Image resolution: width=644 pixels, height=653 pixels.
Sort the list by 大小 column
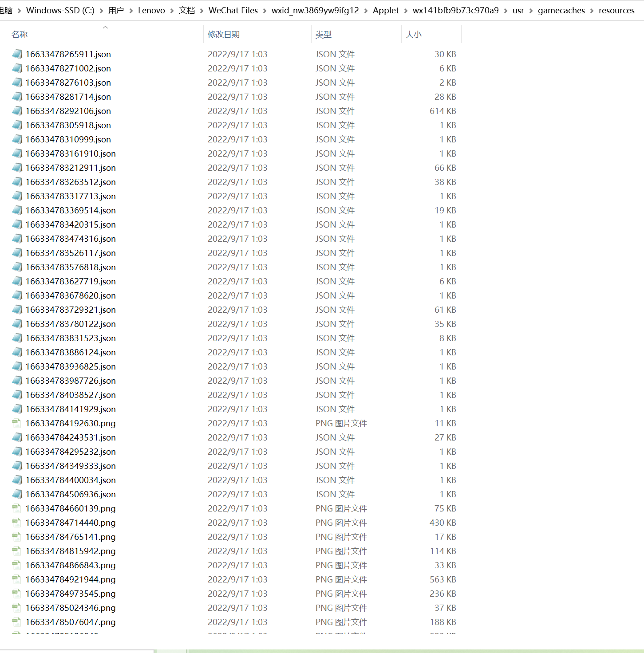click(x=414, y=35)
